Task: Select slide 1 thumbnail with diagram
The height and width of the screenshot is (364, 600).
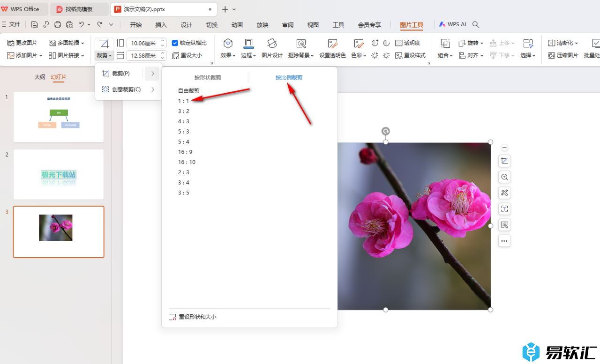Action: (59, 117)
